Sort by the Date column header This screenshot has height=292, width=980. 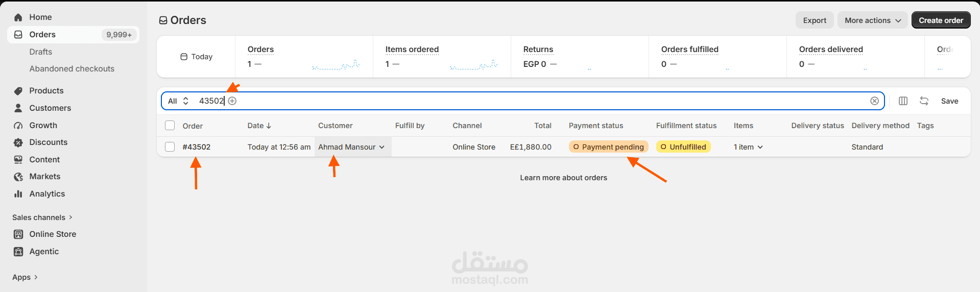tap(259, 126)
